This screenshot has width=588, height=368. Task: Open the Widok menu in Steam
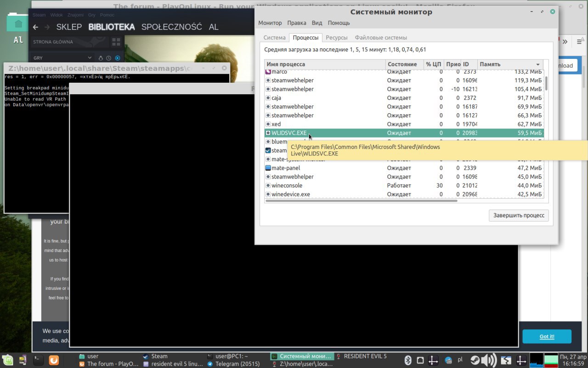tap(57, 15)
